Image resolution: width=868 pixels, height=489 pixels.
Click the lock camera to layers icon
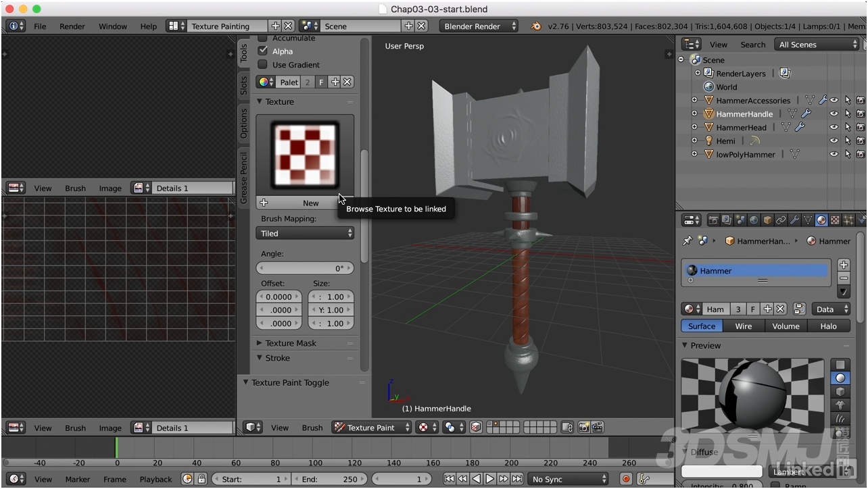[x=567, y=428]
